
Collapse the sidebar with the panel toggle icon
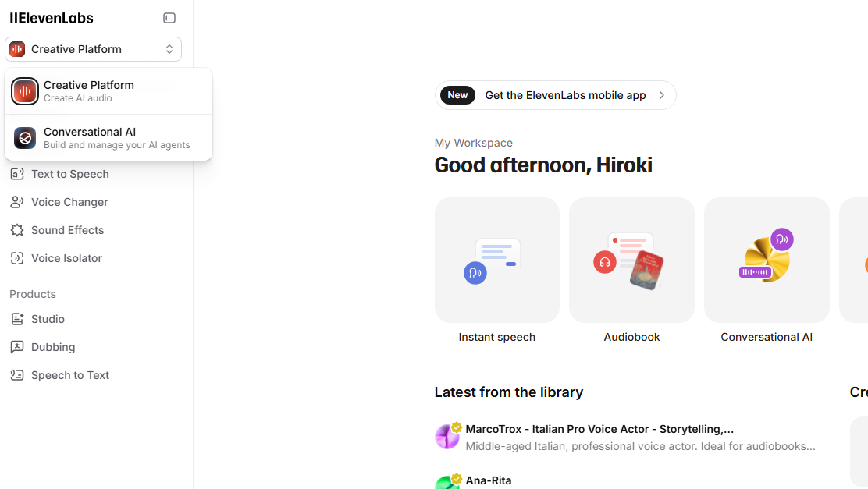(x=169, y=18)
